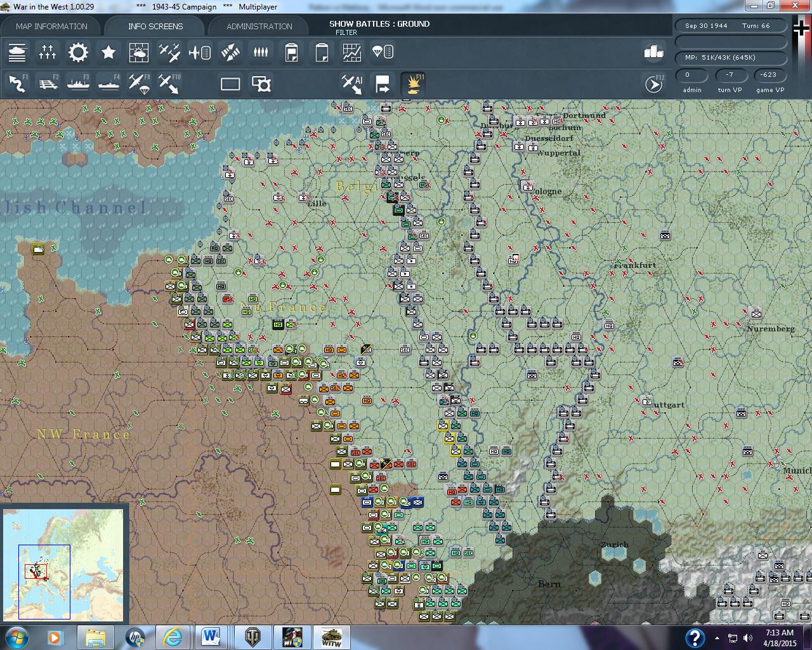Open Windows Explorer folder taskbar icon
The image size is (812, 650).
tap(95, 637)
